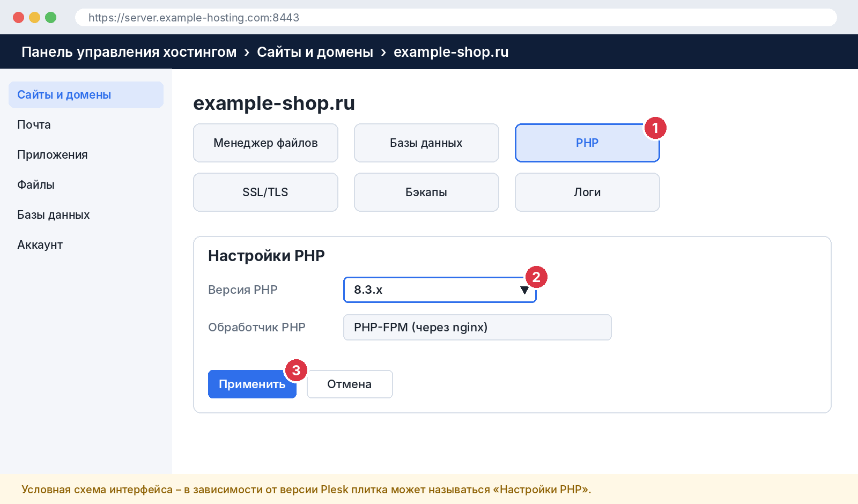Click the Обработчик PHP label

257,328
